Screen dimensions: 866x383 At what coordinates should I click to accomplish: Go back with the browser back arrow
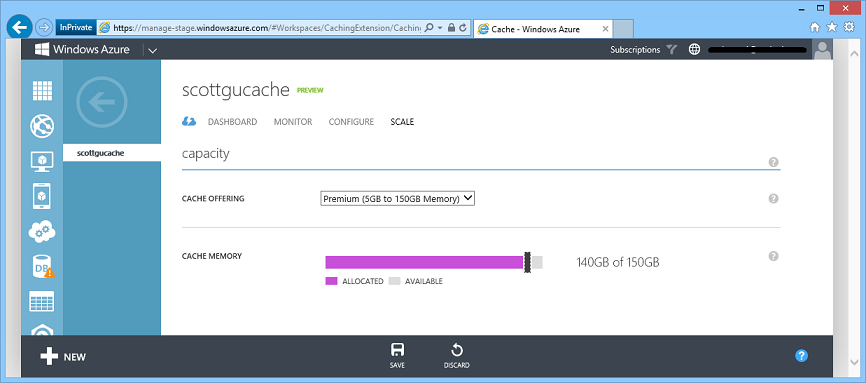click(x=20, y=27)
